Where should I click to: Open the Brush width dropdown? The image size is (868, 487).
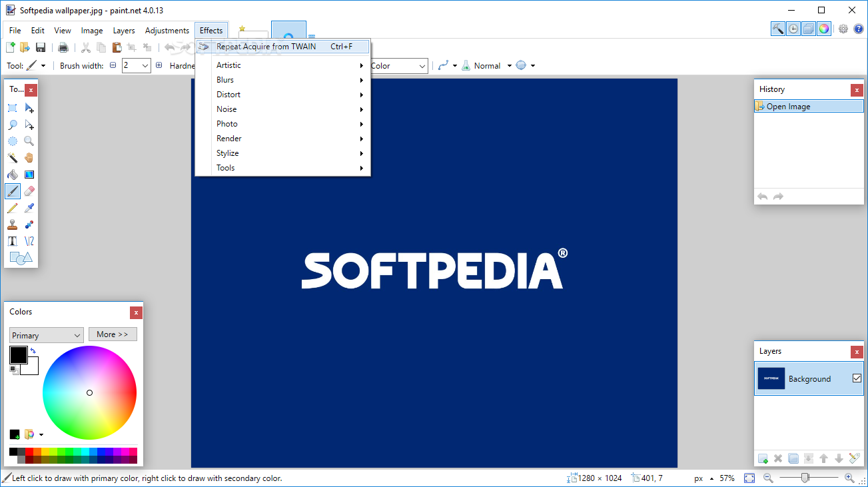pos(145,65)
